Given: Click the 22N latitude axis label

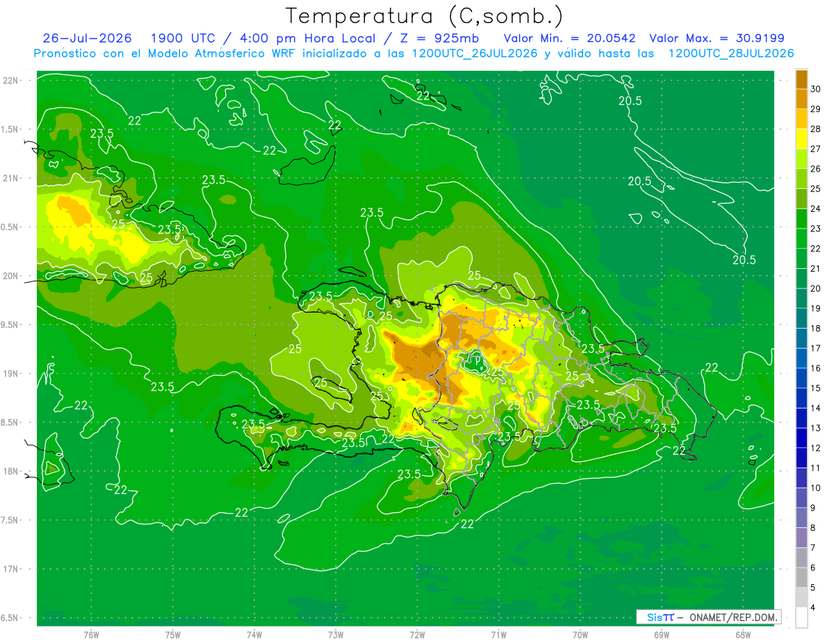Looking at the screenshot, I should 11,81.
